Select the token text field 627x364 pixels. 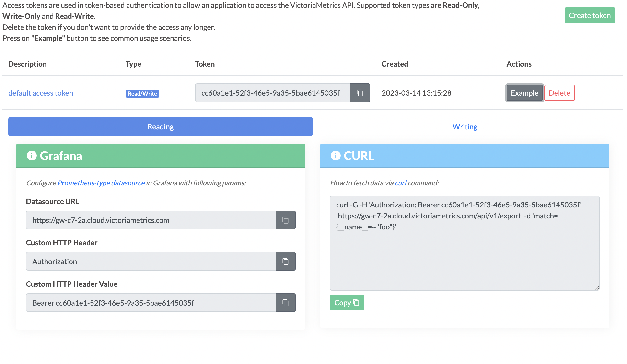tap(273, 93)
